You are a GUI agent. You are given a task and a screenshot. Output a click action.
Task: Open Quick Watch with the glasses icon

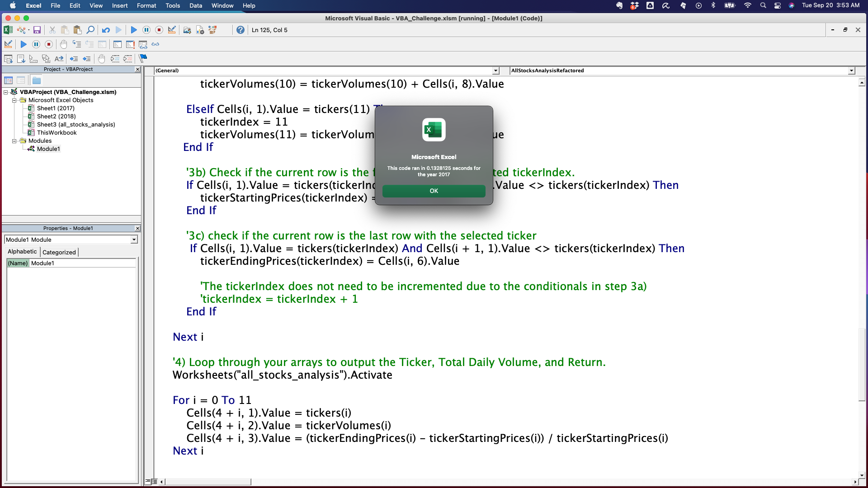(156, 44)
